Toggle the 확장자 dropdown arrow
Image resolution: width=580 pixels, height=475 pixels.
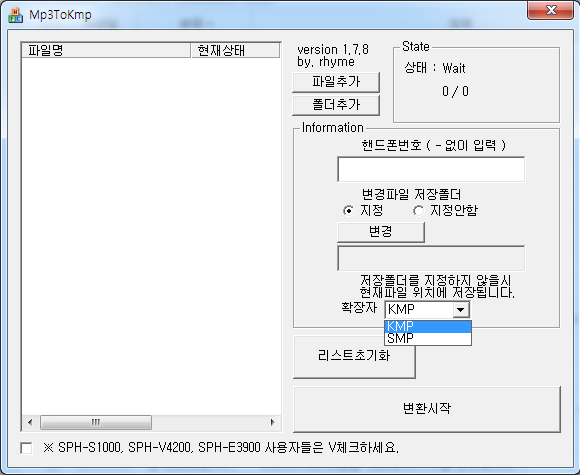coord(461,310)
